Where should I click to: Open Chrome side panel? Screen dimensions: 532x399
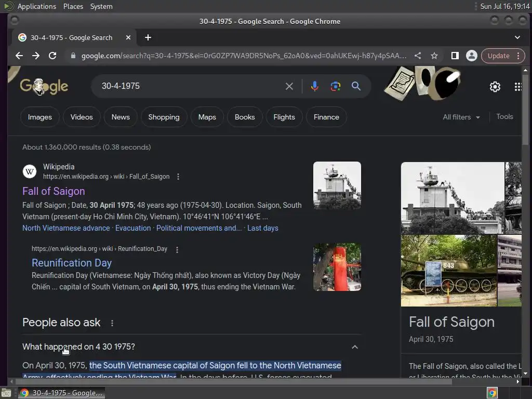[x=455, y=56]
